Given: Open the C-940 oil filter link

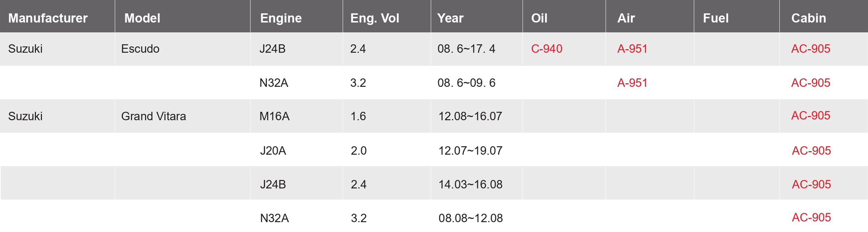Looking at the screenshot, I should click(547, 49).
